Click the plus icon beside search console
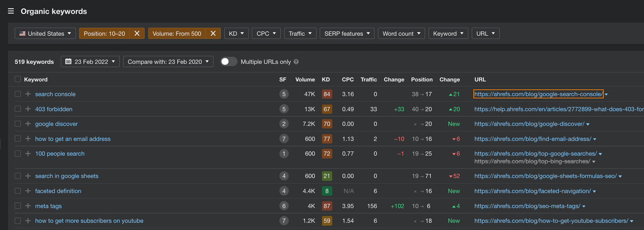The image size is (644, 230). [x=28, y=94]
